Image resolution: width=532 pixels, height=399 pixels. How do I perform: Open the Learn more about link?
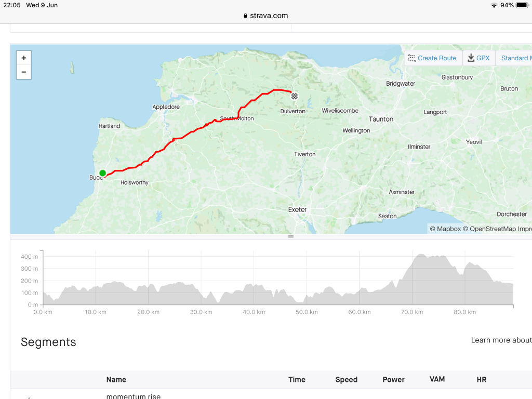pyautogui.click(x=501, y=340)
